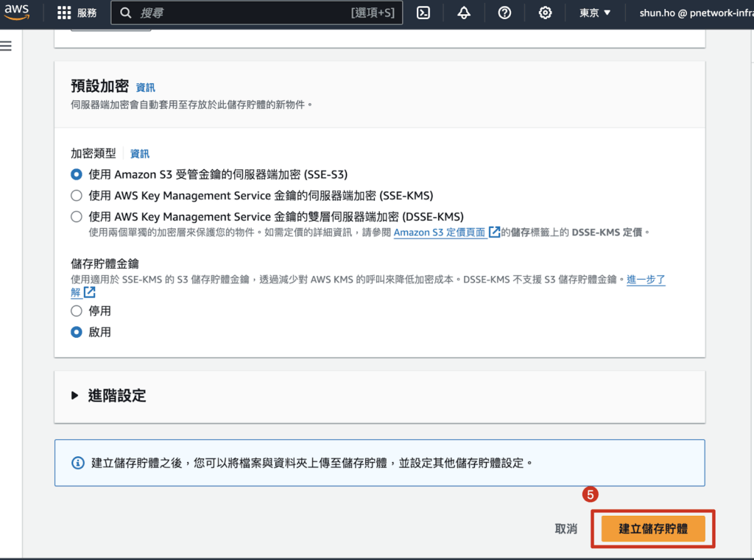Click the 取消 button
The height and width of the screenshot is (560, 754).
coord(565,528)
